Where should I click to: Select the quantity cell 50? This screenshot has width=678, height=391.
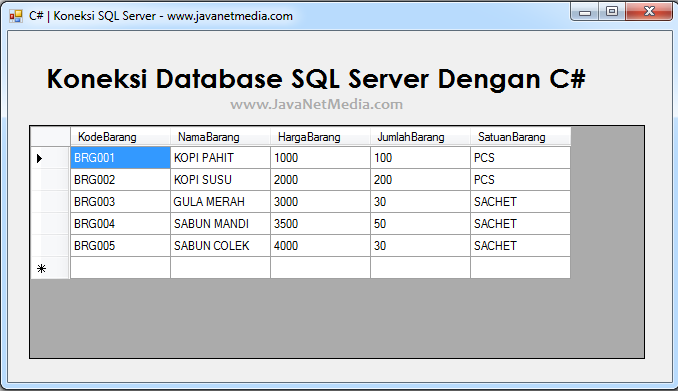point(420,224)
